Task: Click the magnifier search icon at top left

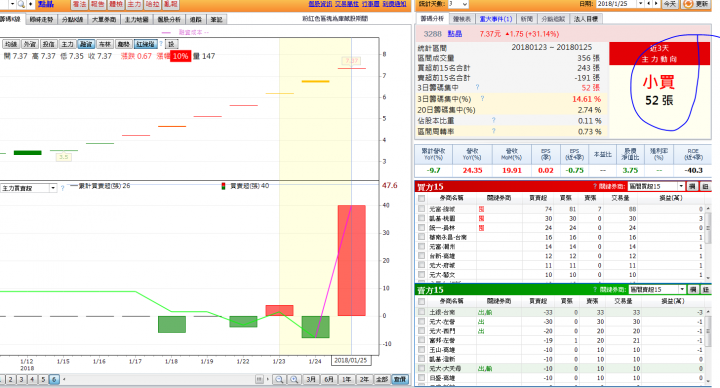Action: tap(21, 4)
